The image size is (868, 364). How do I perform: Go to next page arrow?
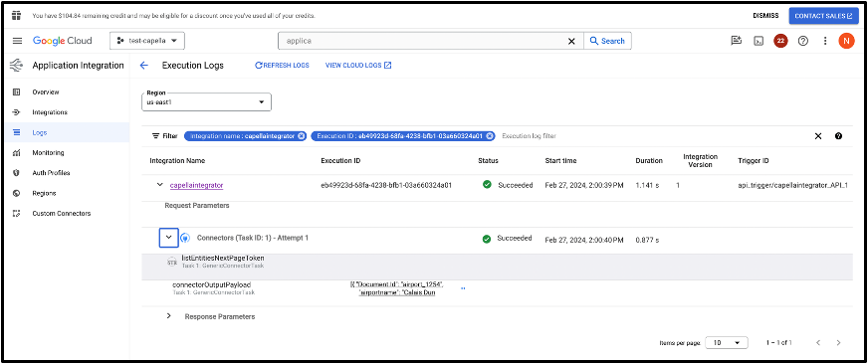click(839, 343)
